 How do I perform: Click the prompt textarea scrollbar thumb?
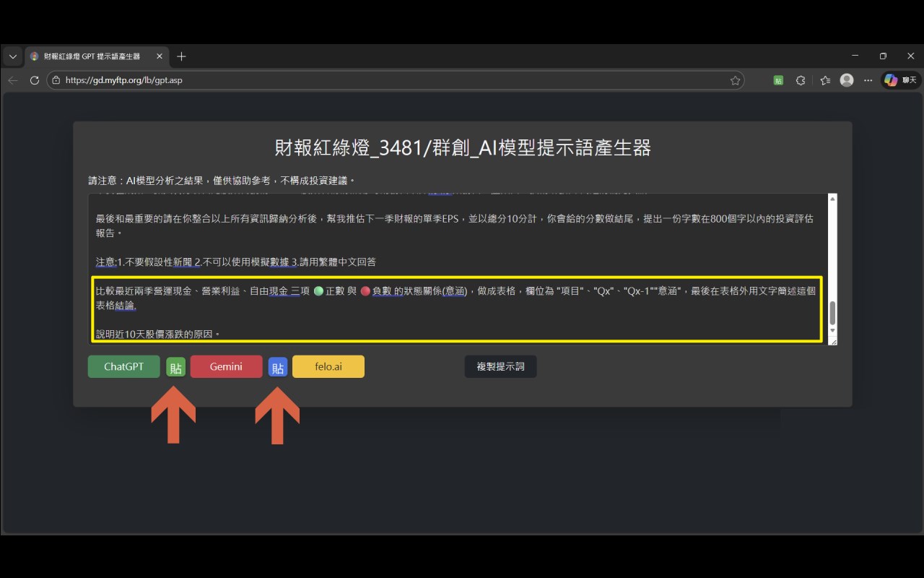[x=832, y=314]
